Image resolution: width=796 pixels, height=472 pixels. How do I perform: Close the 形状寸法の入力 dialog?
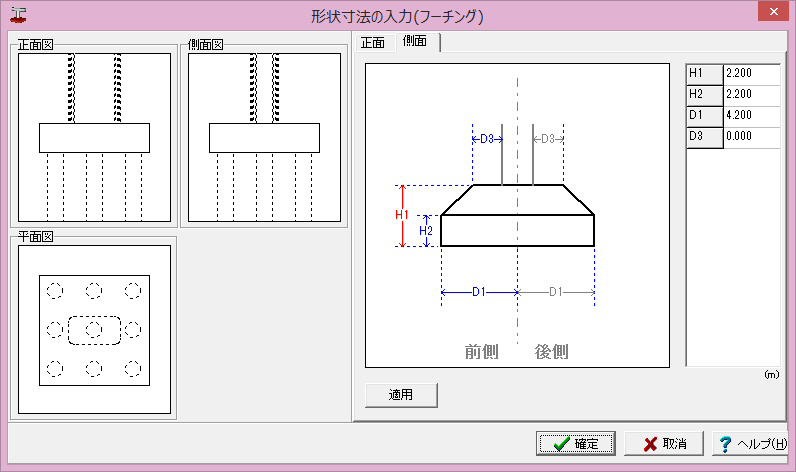click(x=773, y=11)
